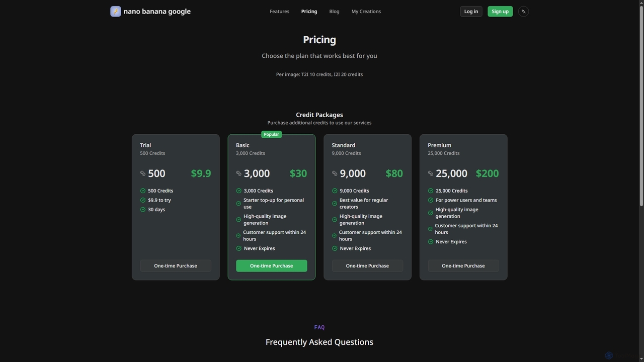The width and height of the screenshot is (644, 362).
Task: Click the nano banana google site title
Action: pyautogui.click(x=157, y=12)
